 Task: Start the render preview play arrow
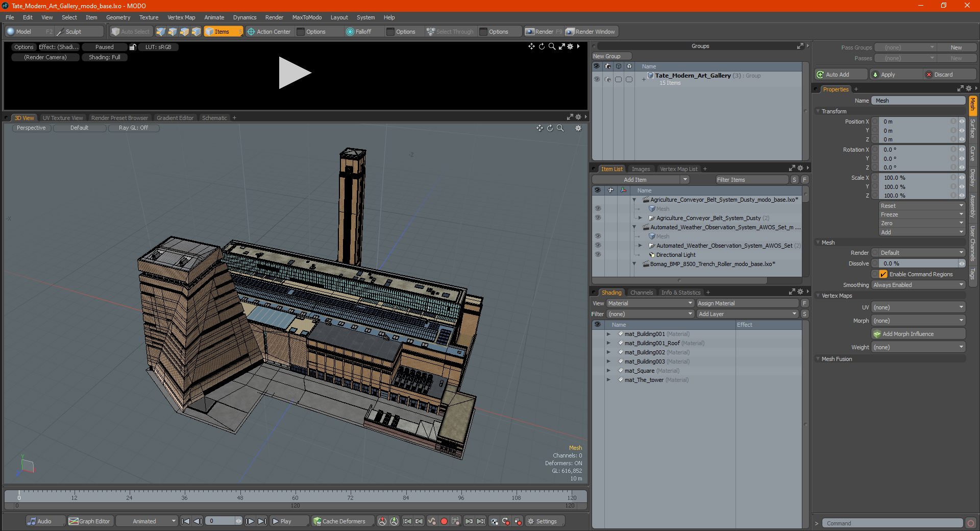coord(295,73)
